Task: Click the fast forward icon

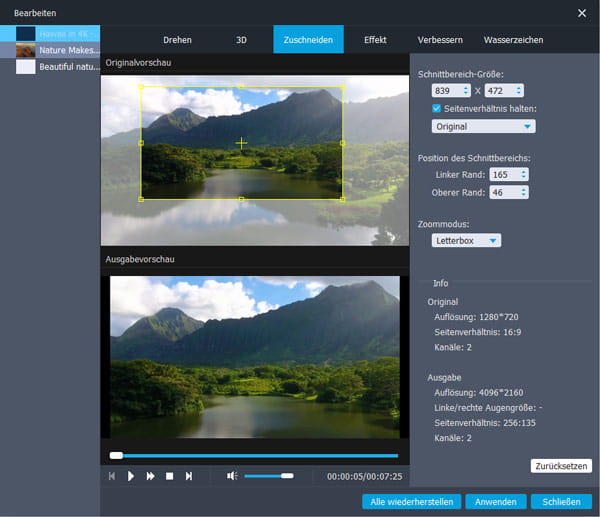Action: [150, 476]
